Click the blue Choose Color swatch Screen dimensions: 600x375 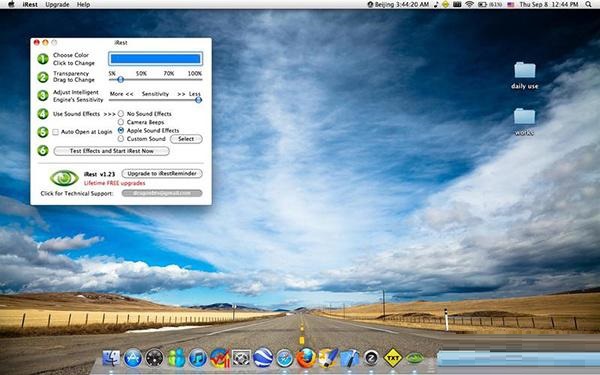155,59
